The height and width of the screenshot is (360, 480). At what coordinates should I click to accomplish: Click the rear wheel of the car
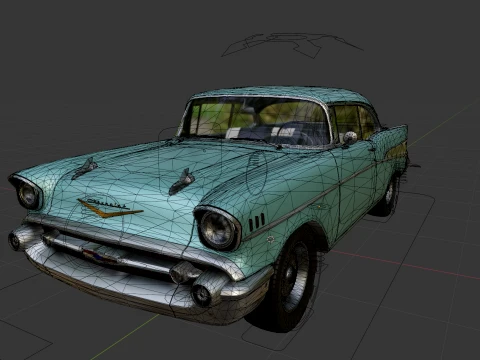tap(388, 196)
